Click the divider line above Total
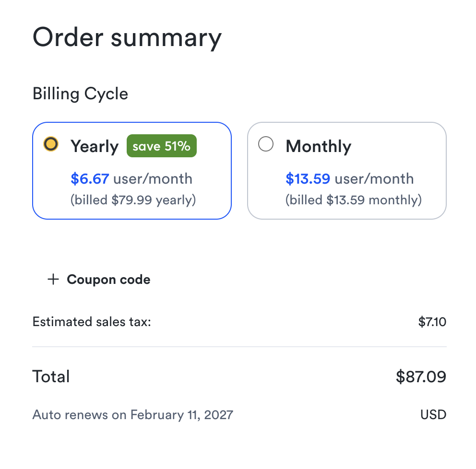The width and height of the screenshot is (476, 469). click(239, 346)
